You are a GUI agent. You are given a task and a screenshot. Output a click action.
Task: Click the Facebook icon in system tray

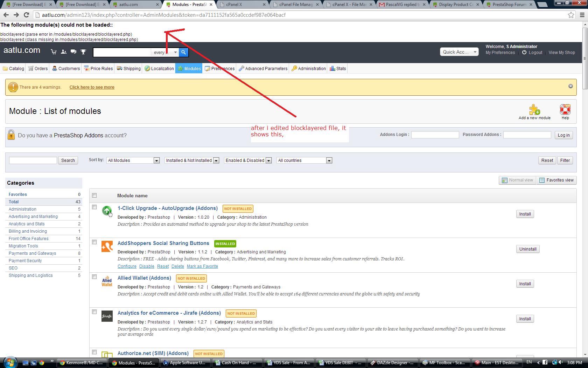click(x=545, y=362)
